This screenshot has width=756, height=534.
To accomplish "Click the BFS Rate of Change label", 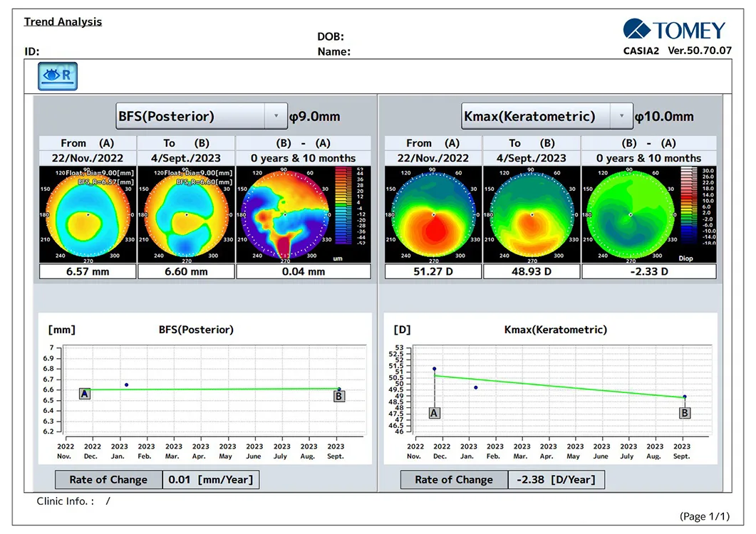I will point(108,480).
